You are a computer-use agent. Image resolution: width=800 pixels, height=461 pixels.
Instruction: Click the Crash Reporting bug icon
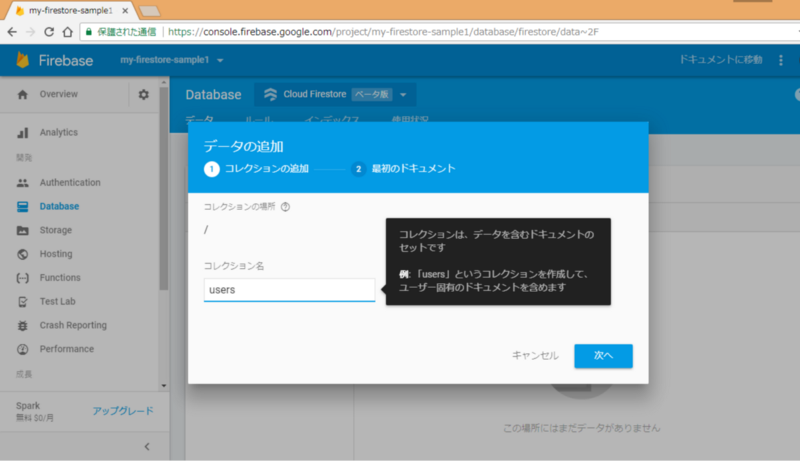tap(22, 325)
